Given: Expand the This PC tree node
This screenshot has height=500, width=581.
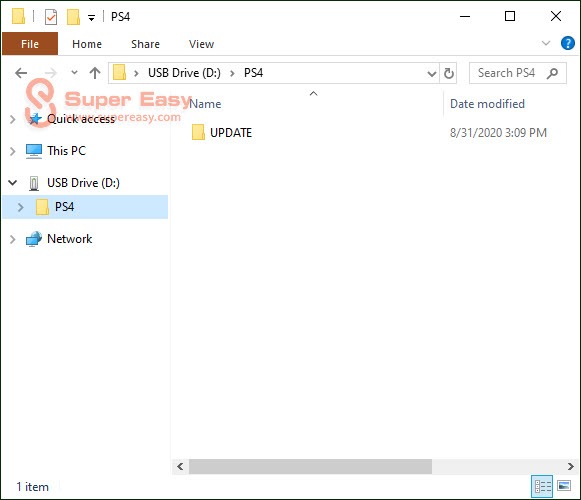Looking at the screenshot, I should (x=13, y=151).
